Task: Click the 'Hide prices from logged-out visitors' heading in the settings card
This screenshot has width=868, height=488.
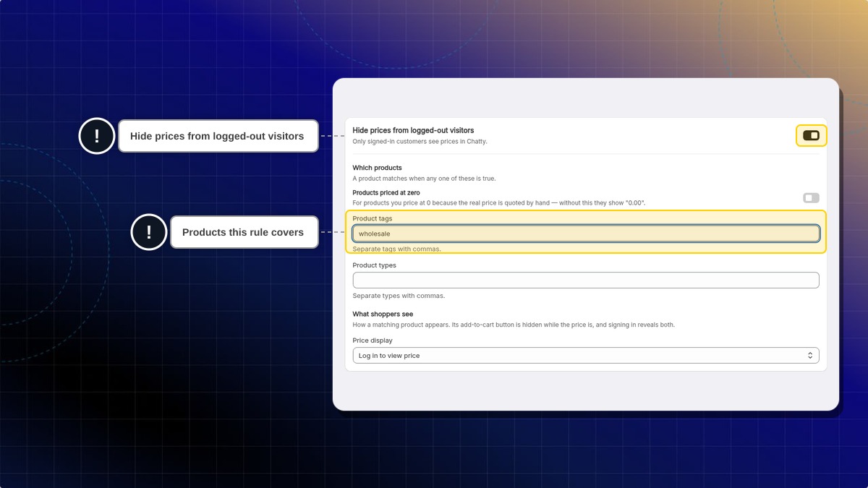Action: click(x=413, y=130)
